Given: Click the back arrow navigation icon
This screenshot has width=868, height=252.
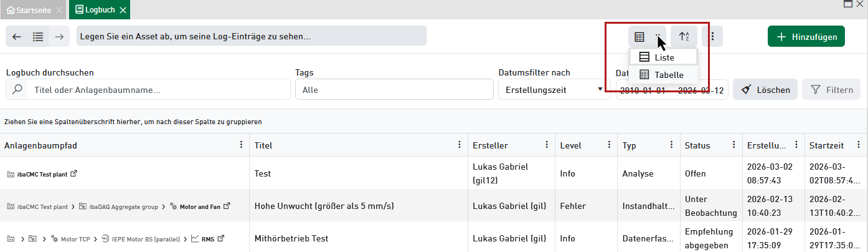Looking at the screenshot, I should [17, 37].
